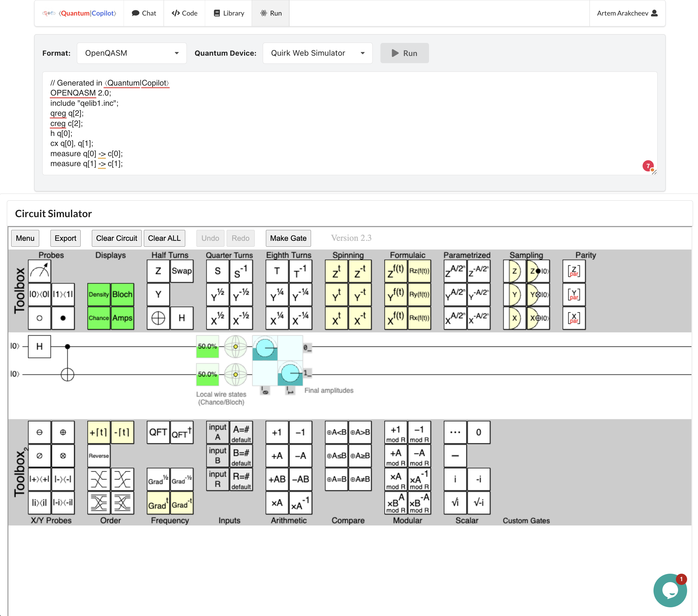Click the Redo button
Screen dimensions: 698x616
pos(240,238)
